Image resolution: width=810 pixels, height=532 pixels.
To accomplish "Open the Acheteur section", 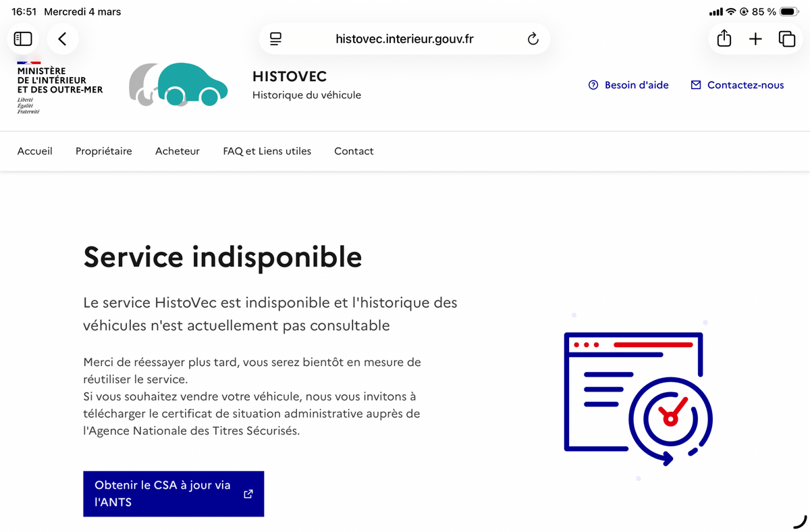I will [x=178, y=151].
